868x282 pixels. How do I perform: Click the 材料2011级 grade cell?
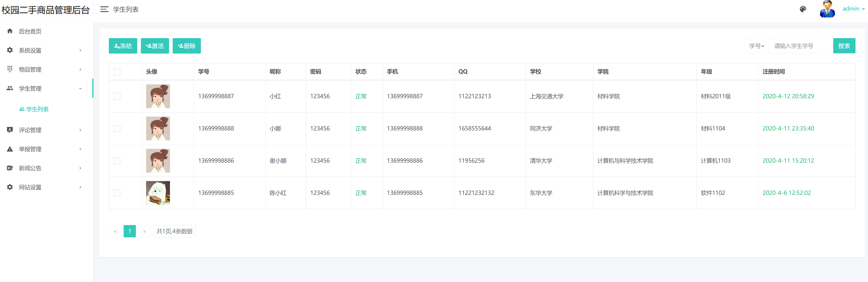[x=716, y=96]
